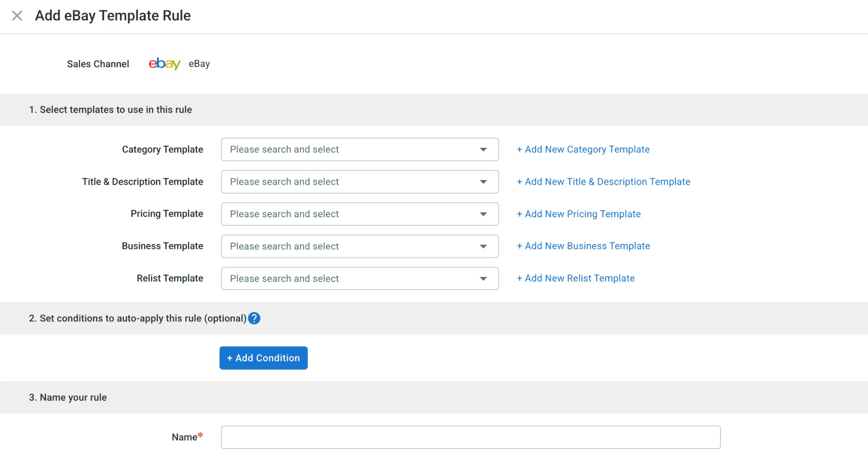Click Add New Title & Description Template link
The image size is (868, 471).
pyautogui.click(x=603, y=182)
